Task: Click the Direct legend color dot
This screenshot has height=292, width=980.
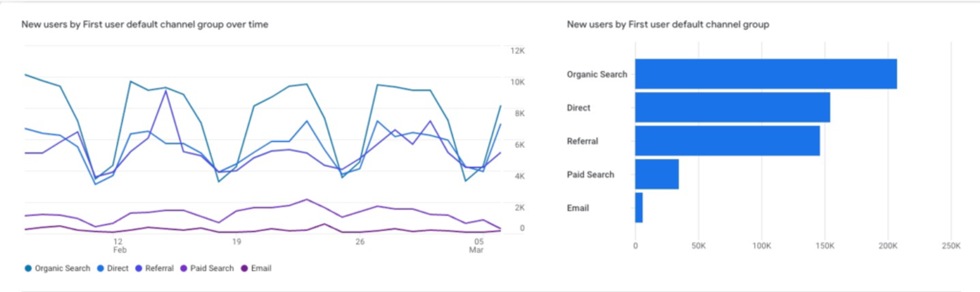Action: (101, 269)
